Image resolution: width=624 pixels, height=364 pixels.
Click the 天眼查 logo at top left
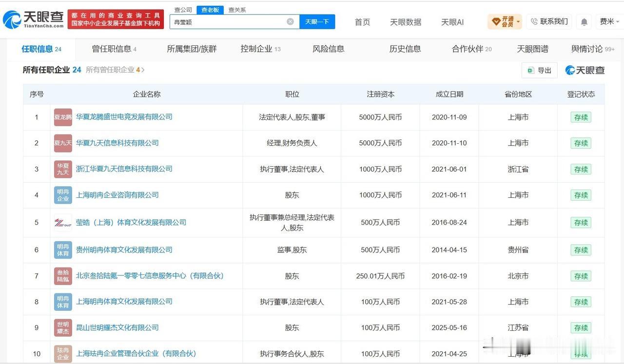[x=33, y=19]
